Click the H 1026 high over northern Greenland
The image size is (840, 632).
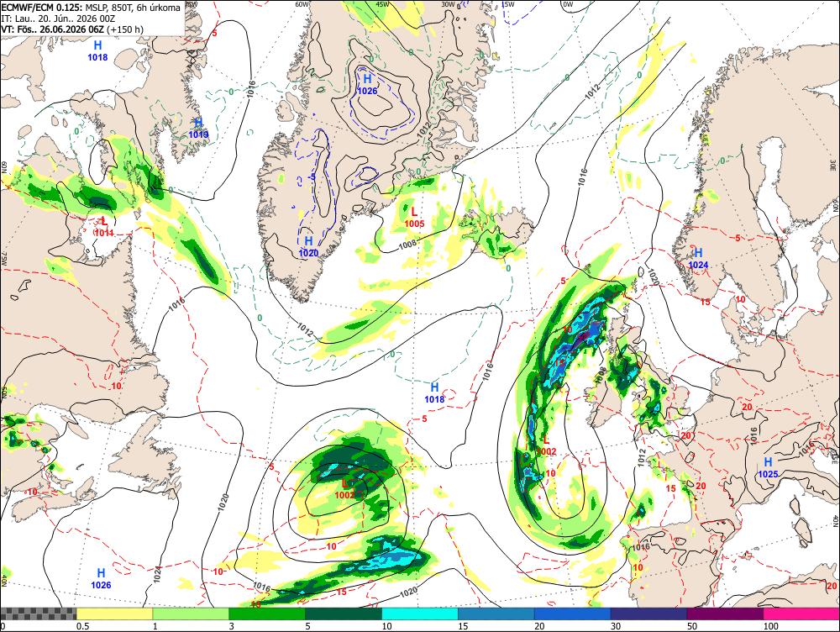pyautogui.click(x=368, y=85)
